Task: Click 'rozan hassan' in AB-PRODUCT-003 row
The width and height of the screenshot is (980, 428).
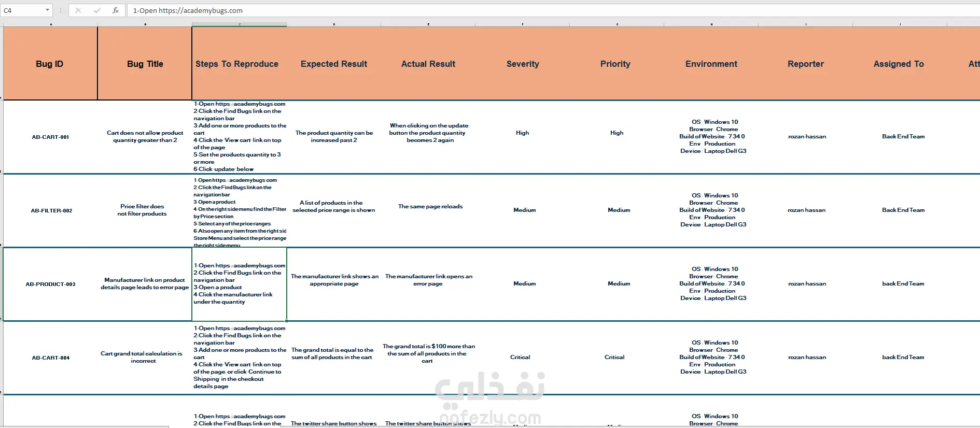Action: (x=807, y=283)
